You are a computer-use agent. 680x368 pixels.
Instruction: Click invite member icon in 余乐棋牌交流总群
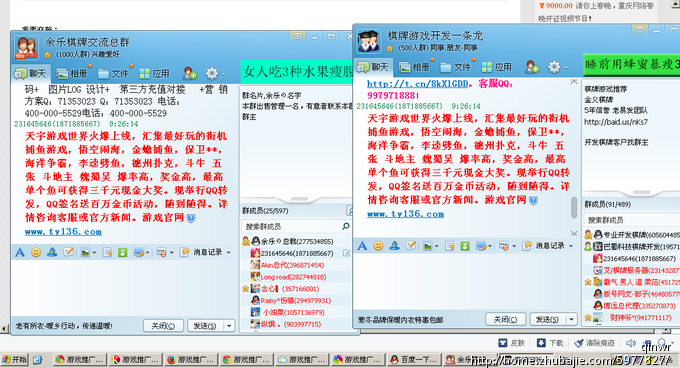tap(190, 73)
